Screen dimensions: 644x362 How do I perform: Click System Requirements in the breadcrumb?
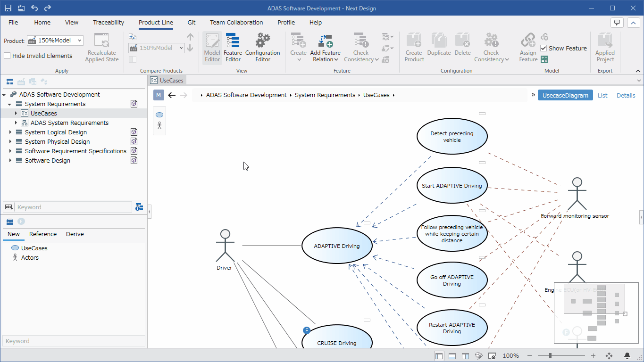(325, 95)
